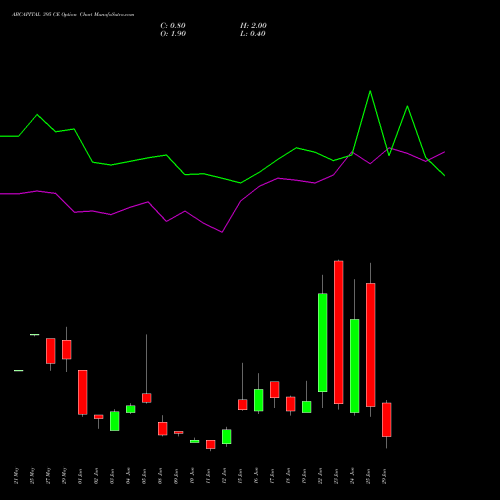Click the '12 Jun' date axis label
This screenshot has height=500, width=500.
click(224, 476)
